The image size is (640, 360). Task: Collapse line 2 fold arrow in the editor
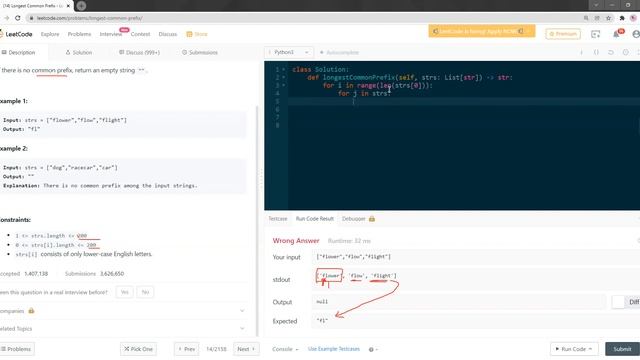pyautogui.click(x=284, y=77)
